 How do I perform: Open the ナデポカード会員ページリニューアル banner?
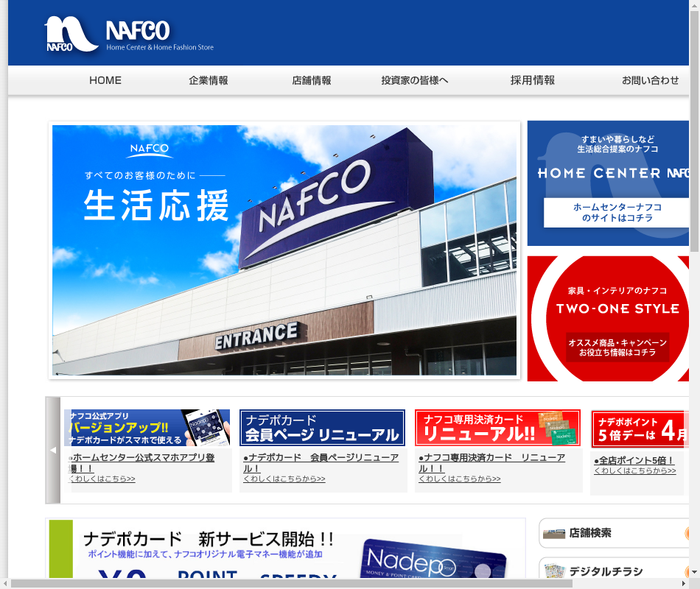pos(322,428)
